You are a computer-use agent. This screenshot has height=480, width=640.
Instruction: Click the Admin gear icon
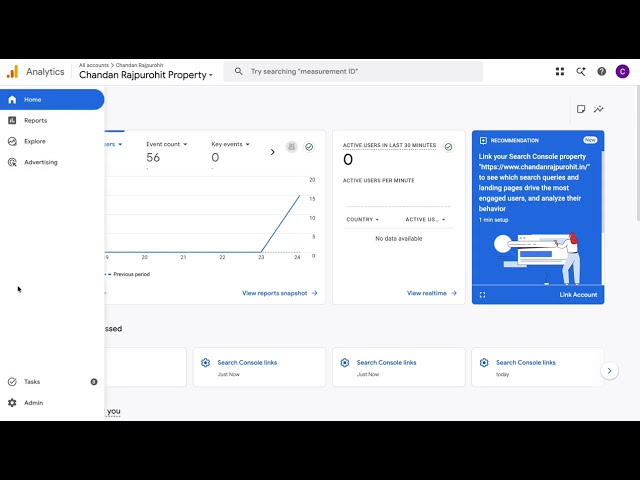coord(12,402)
